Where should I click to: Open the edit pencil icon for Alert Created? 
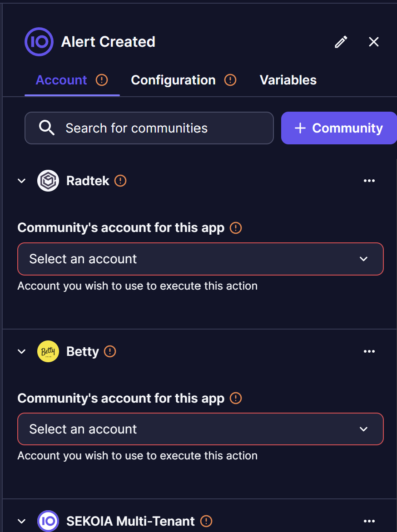[x=341, y=41]
